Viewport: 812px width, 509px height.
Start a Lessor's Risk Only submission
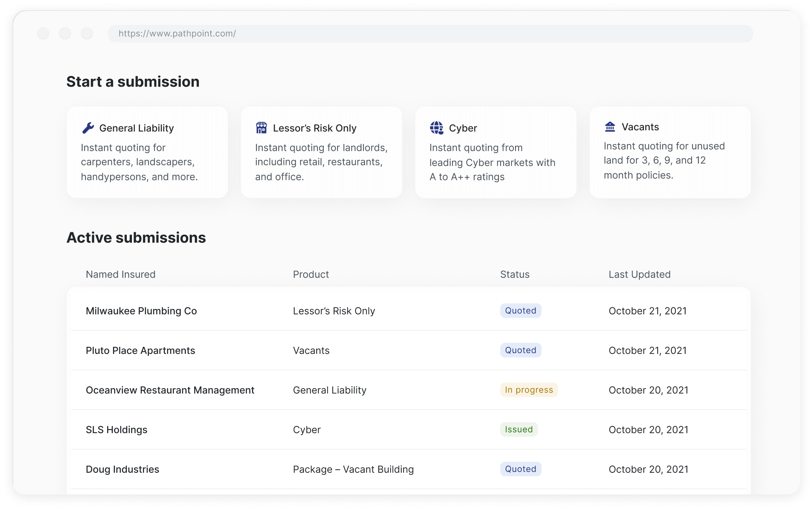tap(321, 152)
